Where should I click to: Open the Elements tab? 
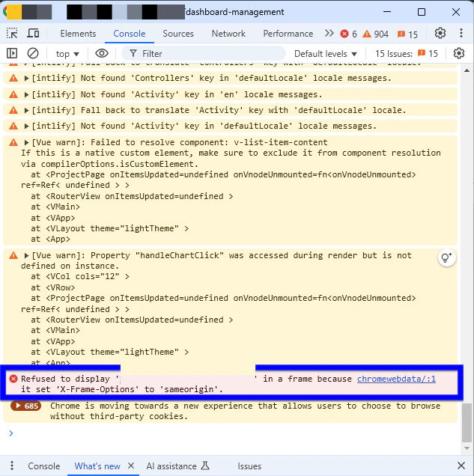pos(78,34)
